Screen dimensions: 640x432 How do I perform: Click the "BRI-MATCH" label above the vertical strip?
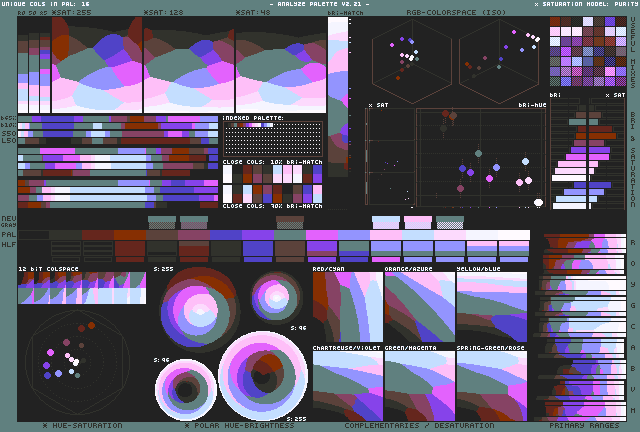click(345, 13)
